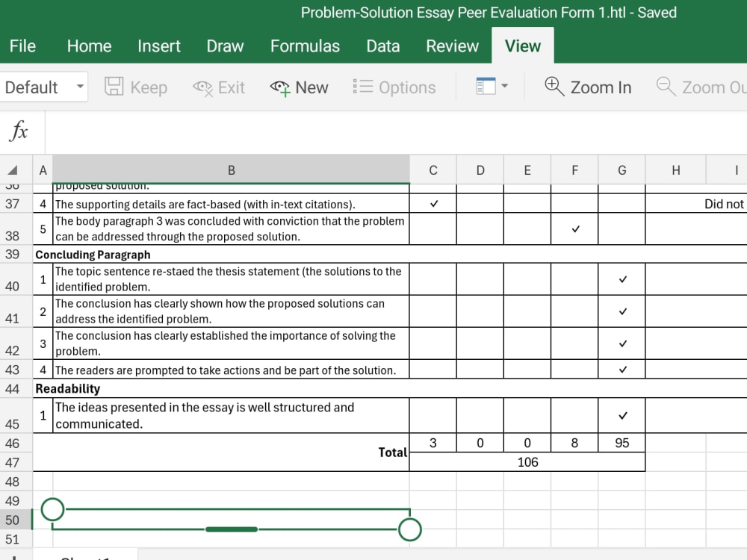
Task: Click 'The ideas presented in the essay' cell
Action: [x=231, y=416]
